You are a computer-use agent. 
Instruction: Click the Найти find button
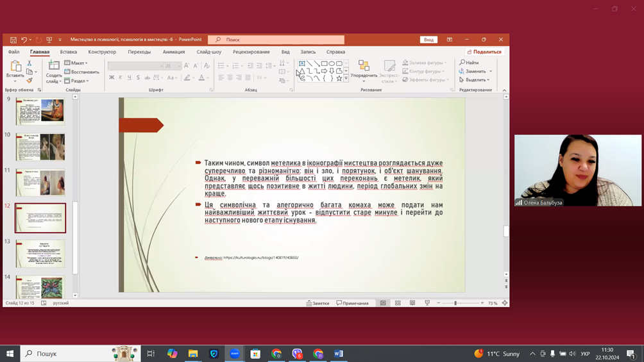[x=469, y=63]
